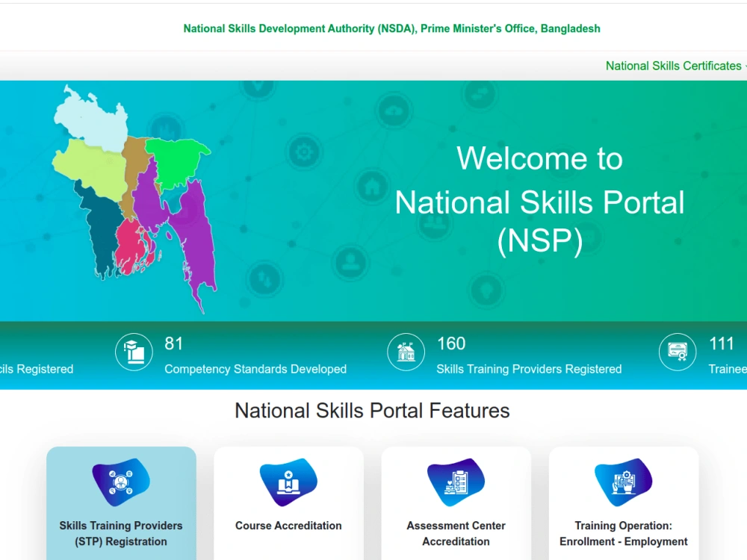This screenshot has height=560, width=747.
Task: Click 'Competency Standards Developed' label
Action: click(x=255, y=369)
